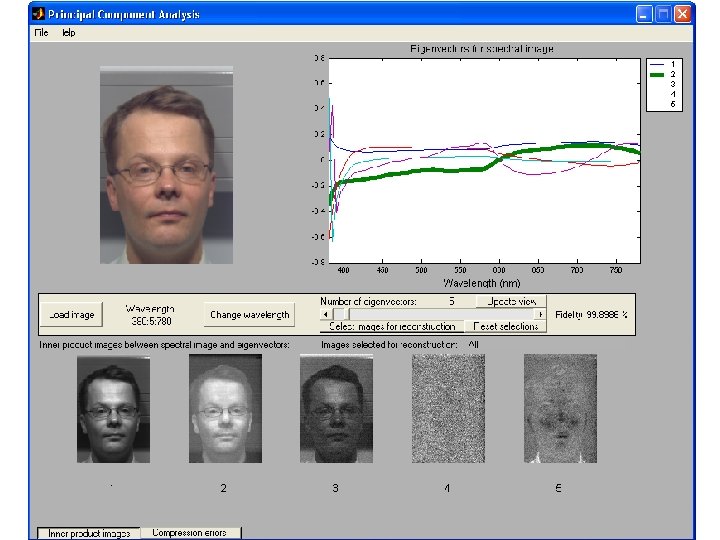Image resolution: width=720 pixels, height=540 pixels.
Task: Select inner product image 2 thumbnail
Action: [x=224, y=408]
